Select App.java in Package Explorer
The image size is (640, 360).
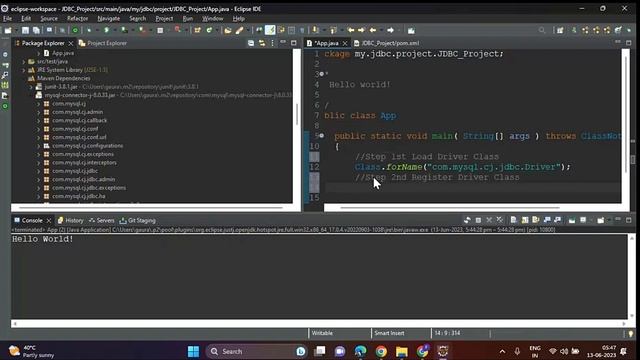pyautogui.click(x=63, y=53)
